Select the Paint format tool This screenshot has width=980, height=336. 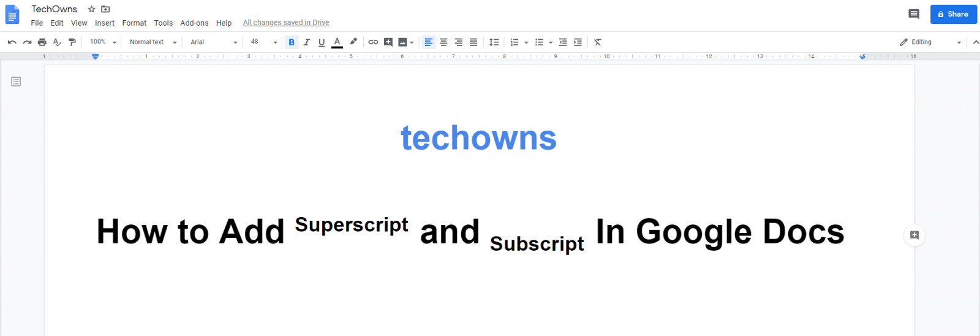[x=72, y=42]
